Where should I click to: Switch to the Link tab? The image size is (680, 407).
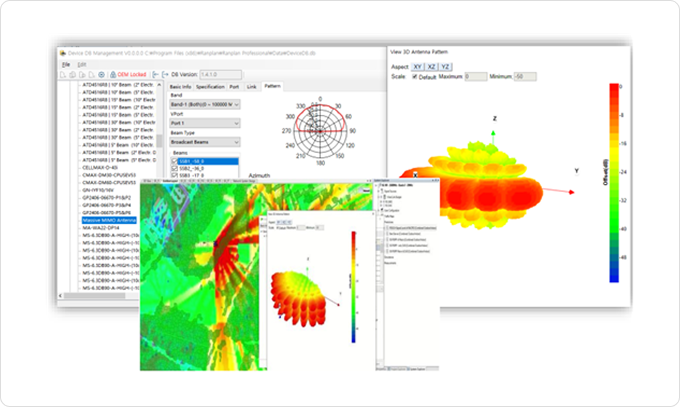click(252, 87)
